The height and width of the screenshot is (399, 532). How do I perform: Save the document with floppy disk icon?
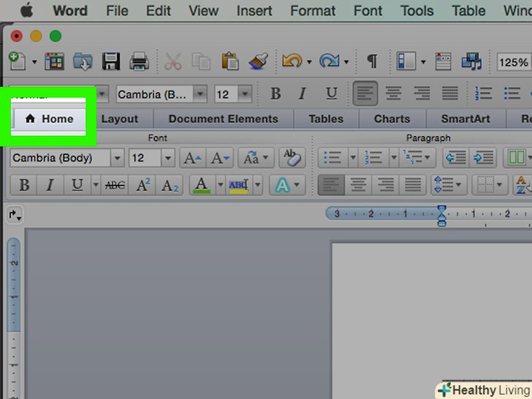pyautogui.click(x=111, y=61)
